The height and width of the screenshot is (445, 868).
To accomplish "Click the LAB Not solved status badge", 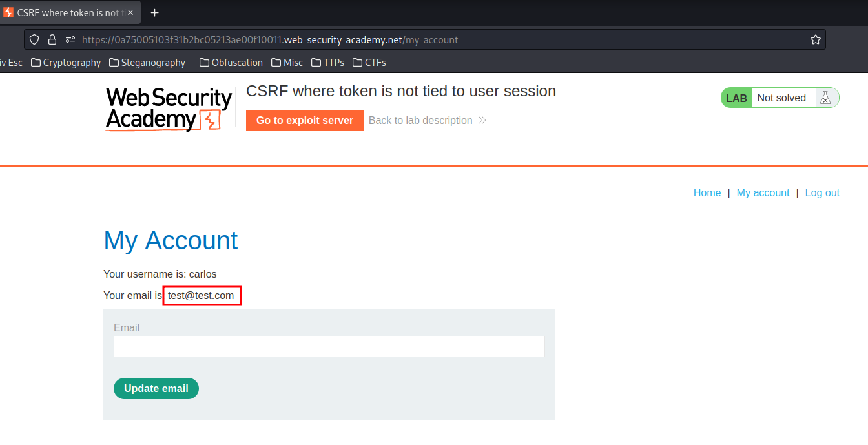I will click(x=780, y=98).
